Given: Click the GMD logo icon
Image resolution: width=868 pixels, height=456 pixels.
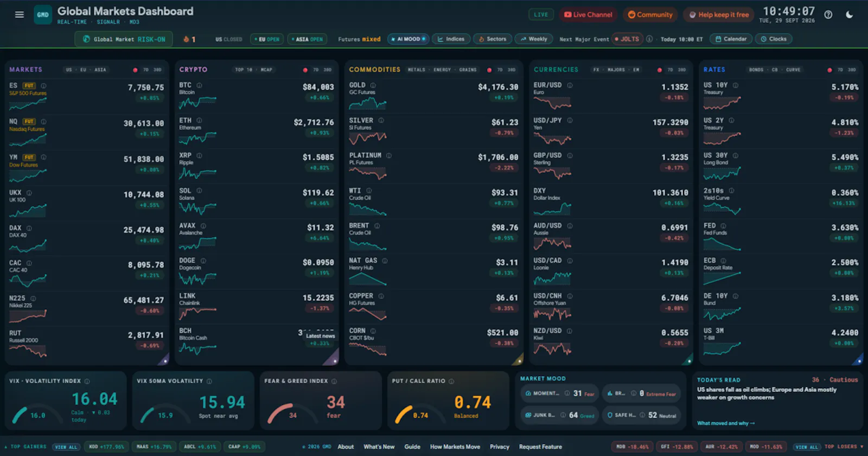Looking at the screenshot, I should pyautogui.click(x=43, y=15).
